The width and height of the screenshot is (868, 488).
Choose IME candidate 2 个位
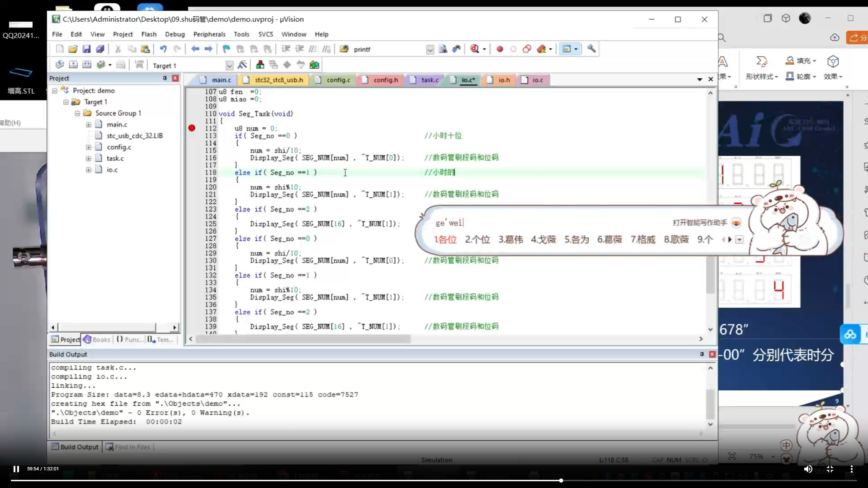point(477,240)
